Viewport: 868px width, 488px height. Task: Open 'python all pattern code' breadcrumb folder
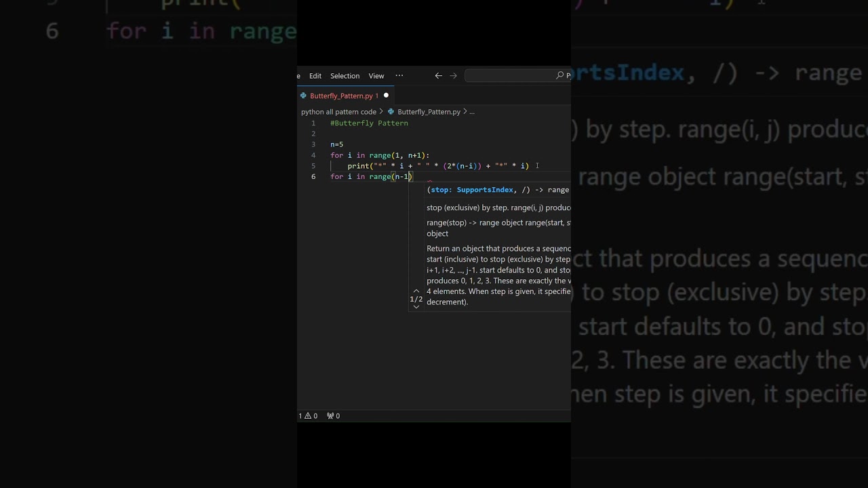pos(338,112)
